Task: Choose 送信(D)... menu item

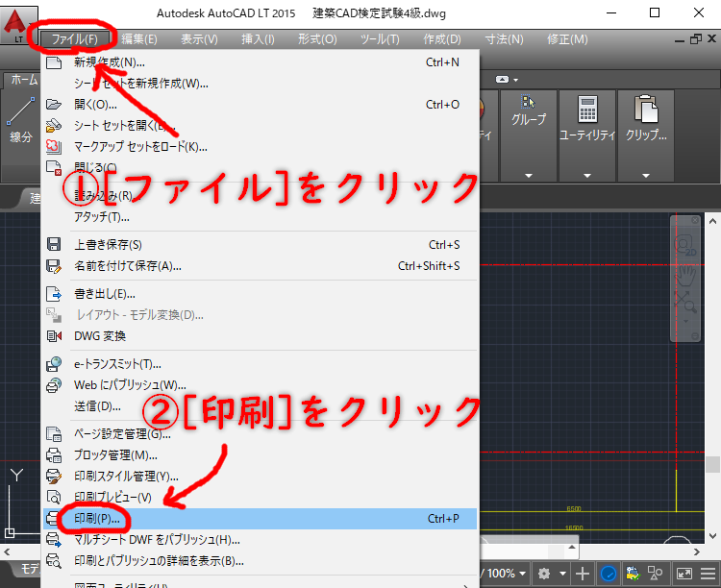Action: 260,406
